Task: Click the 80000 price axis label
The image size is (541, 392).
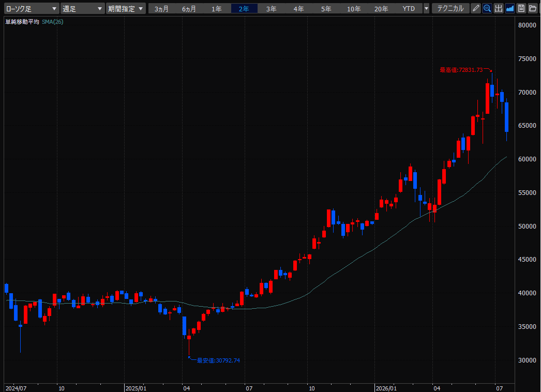Action: pos(527,25)
